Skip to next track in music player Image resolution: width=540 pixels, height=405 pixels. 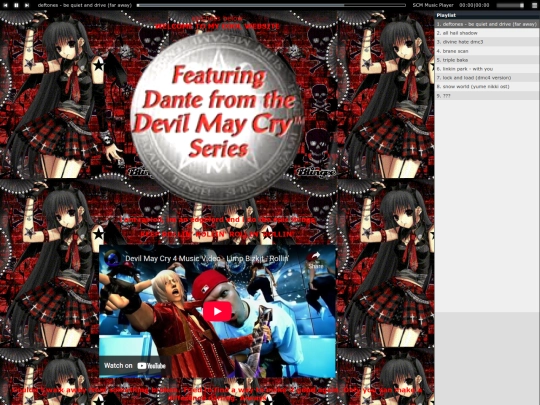[x=27, y=5]
